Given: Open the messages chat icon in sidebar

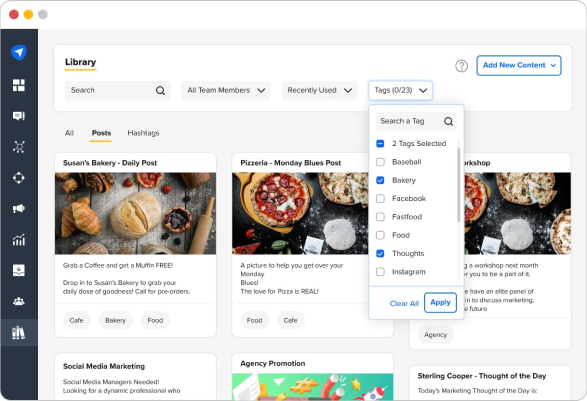Looking at the screenshot, I should pos(19,116).
